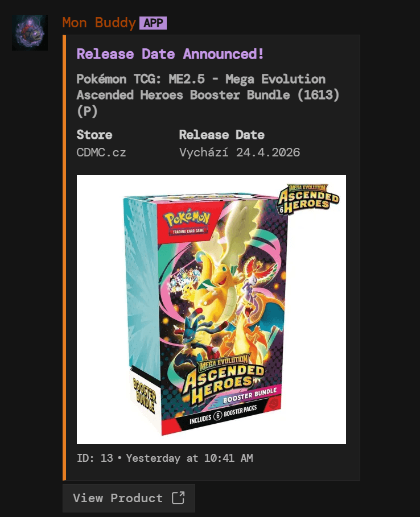
Task: Click the orange embed accent bar
Action: point(64,258)
